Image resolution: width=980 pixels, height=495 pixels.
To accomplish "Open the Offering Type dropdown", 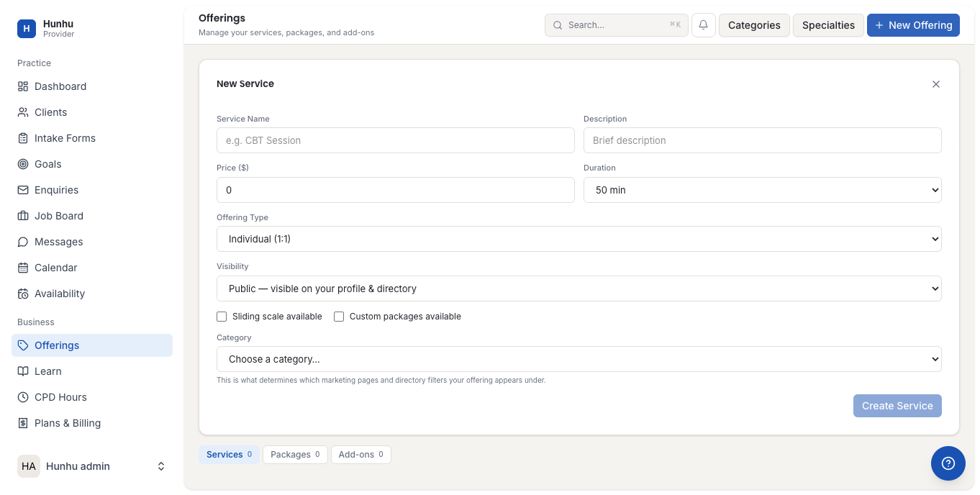I will (x=579, y=239).
